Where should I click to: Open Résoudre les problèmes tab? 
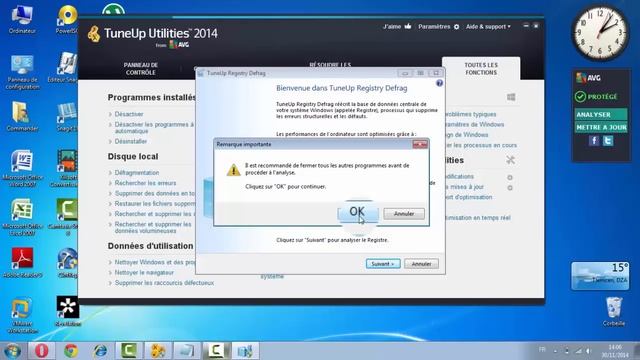(x=330, y=65)
